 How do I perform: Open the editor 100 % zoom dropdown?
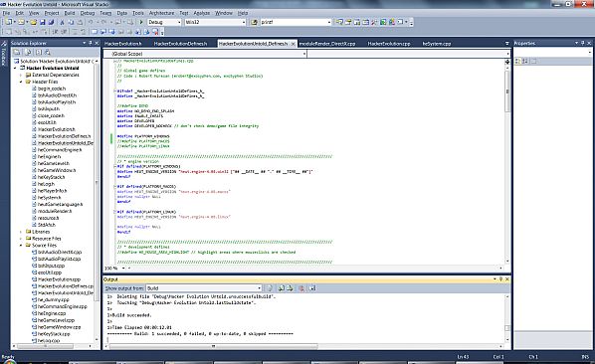(x=123, y=269)
